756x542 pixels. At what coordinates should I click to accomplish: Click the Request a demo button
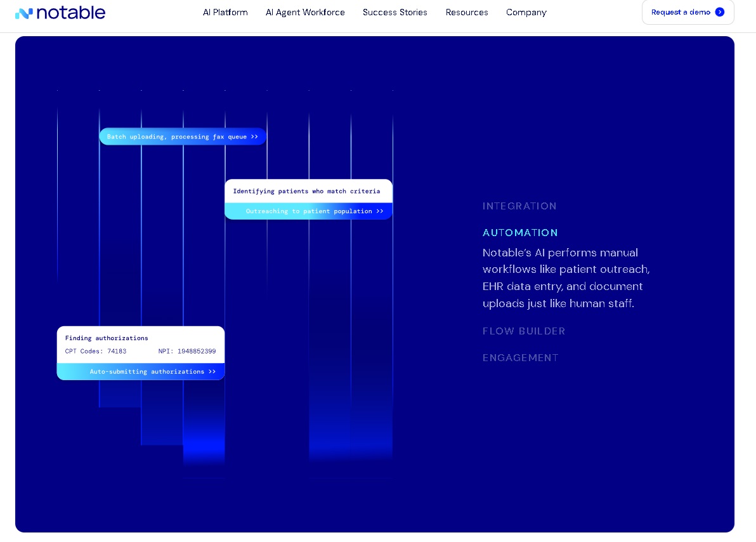point(688,12)
